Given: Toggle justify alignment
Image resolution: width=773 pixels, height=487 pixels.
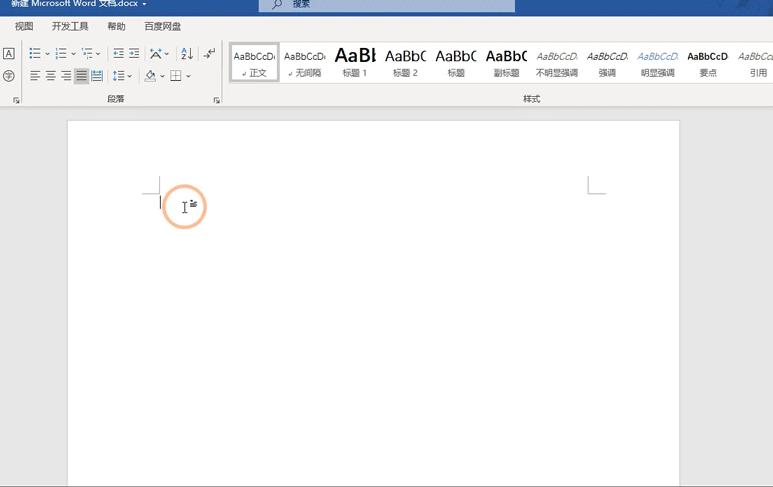Looking at the screenshot, I should (x=81, y=76).
